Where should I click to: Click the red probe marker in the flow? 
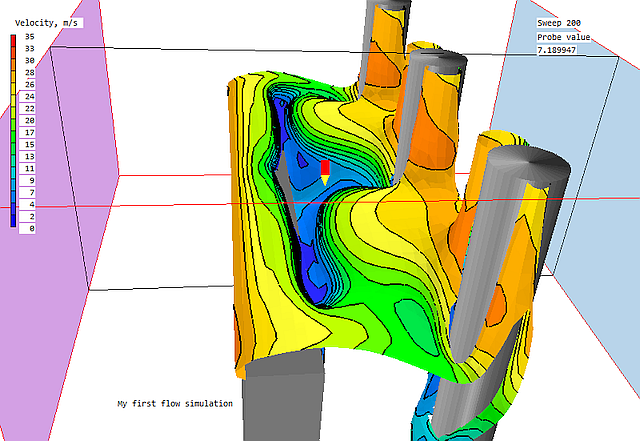325,166
